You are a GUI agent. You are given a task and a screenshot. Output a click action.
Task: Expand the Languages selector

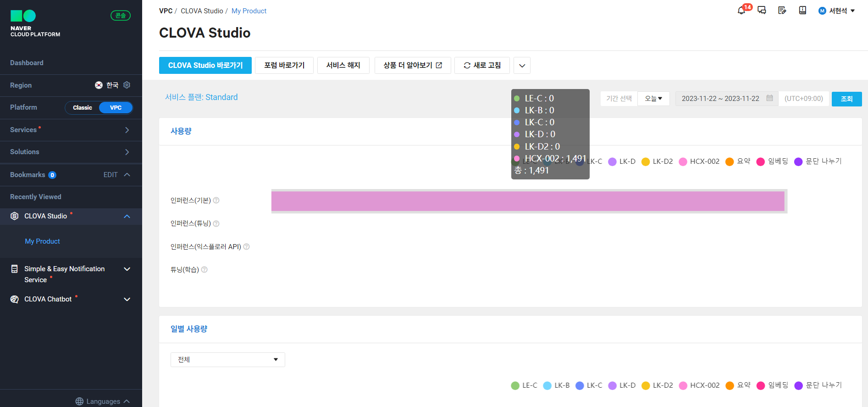click(x=103, y=401)
